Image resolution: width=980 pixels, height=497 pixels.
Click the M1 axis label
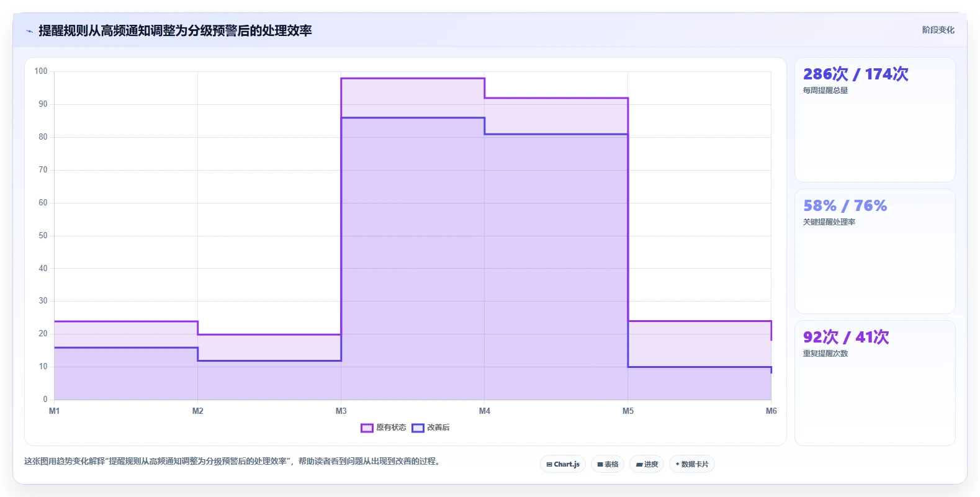(x=54, y=411)
